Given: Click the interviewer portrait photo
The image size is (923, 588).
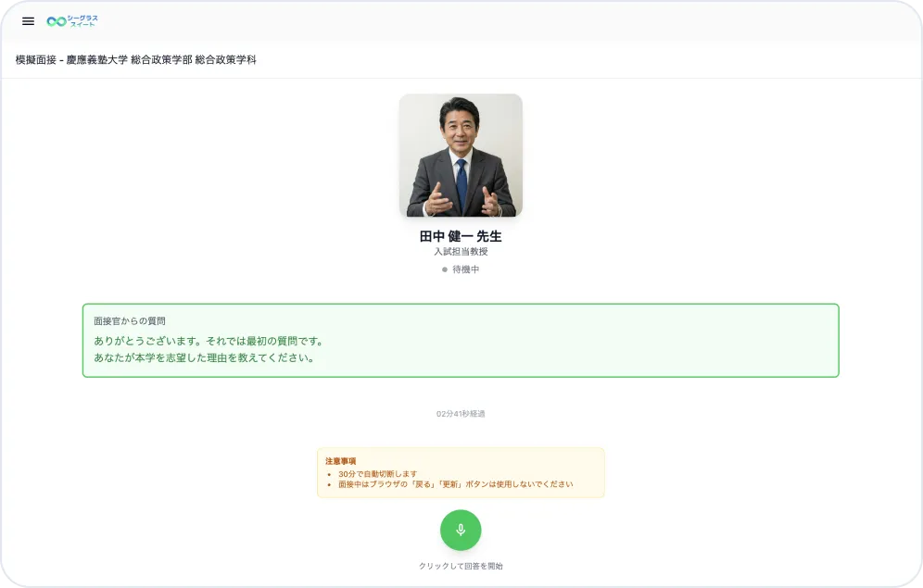Looking at the screenshot, I should coord(461,156).
